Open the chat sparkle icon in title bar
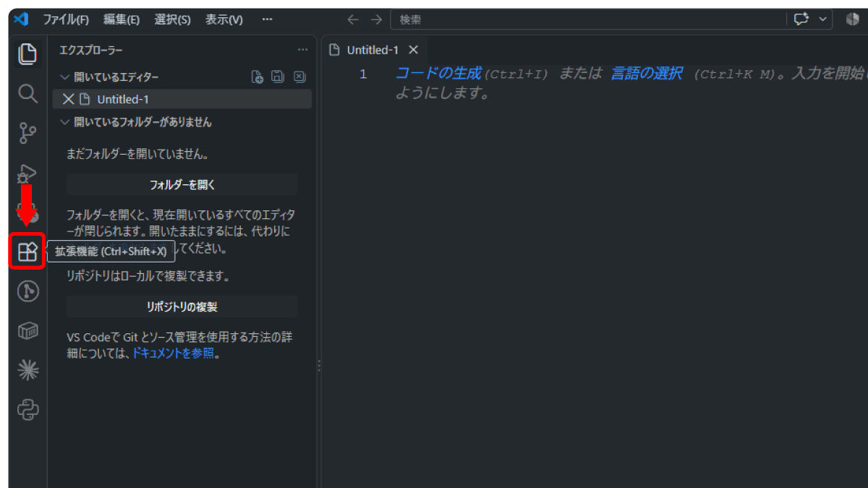Image resolution: width=868 pixels, height=488 pixels. (x=801, y=20)
